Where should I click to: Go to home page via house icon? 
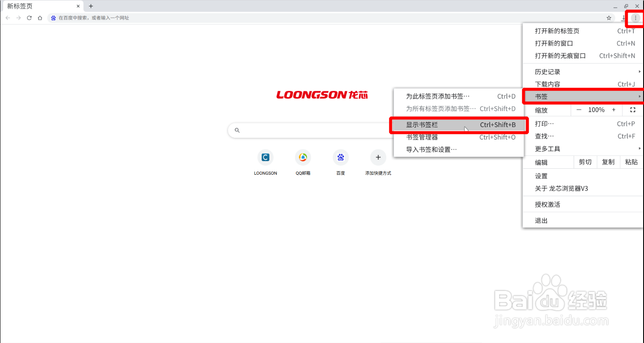pyautogui.click(x=40, y=18)
